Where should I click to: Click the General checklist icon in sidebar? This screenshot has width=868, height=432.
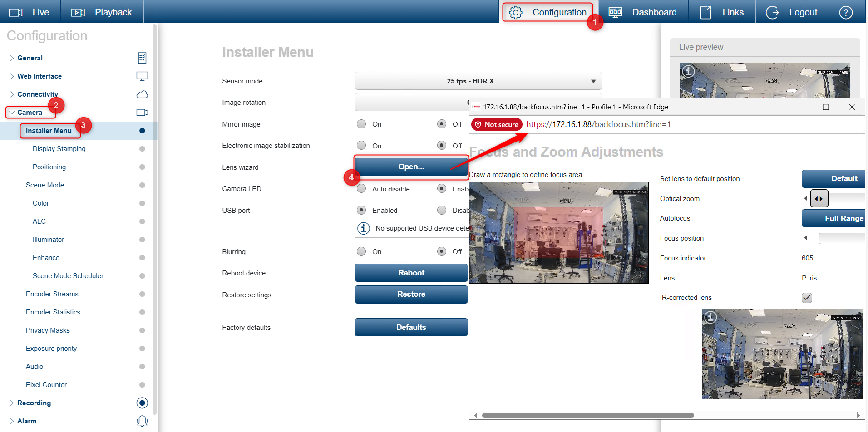(x=142, y=58)
